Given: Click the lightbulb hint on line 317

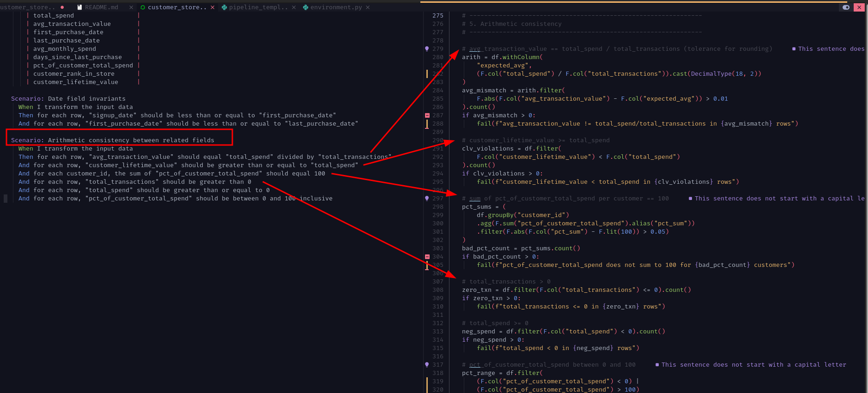Looking at the screenshot, I should (427, 364).
